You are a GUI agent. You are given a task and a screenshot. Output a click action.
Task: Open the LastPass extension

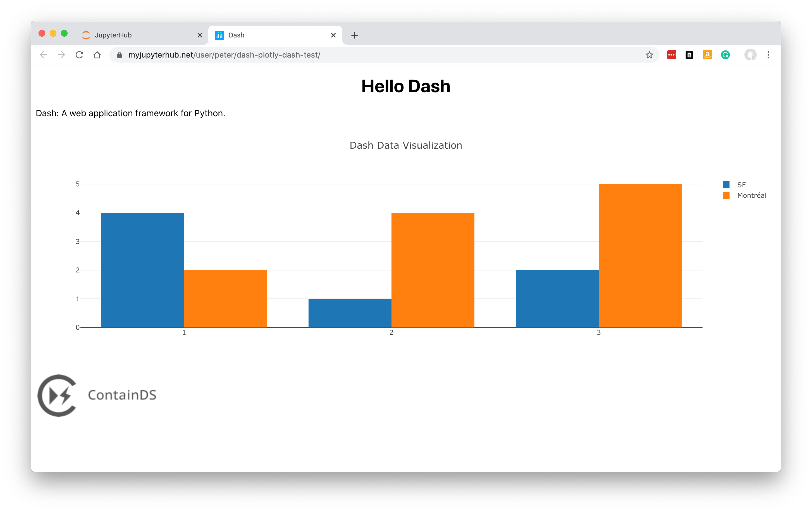click(671, 55)
